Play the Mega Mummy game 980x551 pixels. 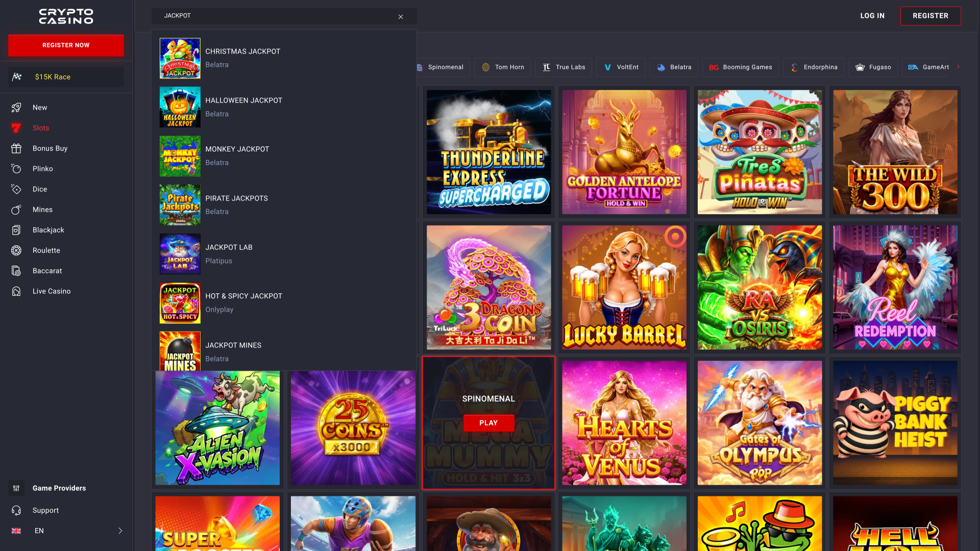click(488, 423)
